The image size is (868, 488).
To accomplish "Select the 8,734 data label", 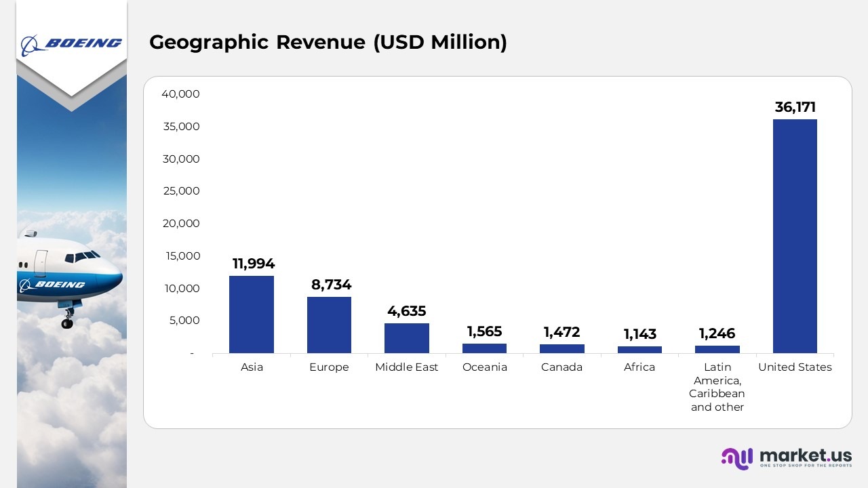I will click(331, 285).
